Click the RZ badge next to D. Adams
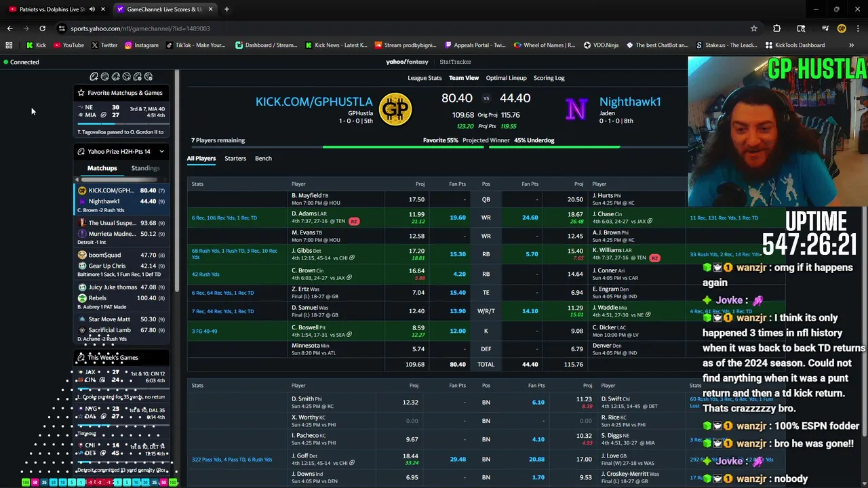The image size is (868, 488). coord(354,222)
